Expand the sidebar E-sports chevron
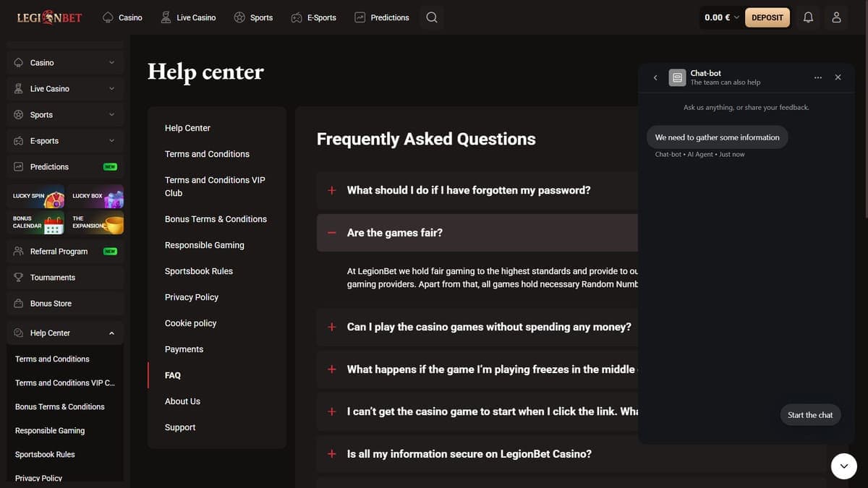Viewport: 868px width, 488px height. [x=111, y=141]
